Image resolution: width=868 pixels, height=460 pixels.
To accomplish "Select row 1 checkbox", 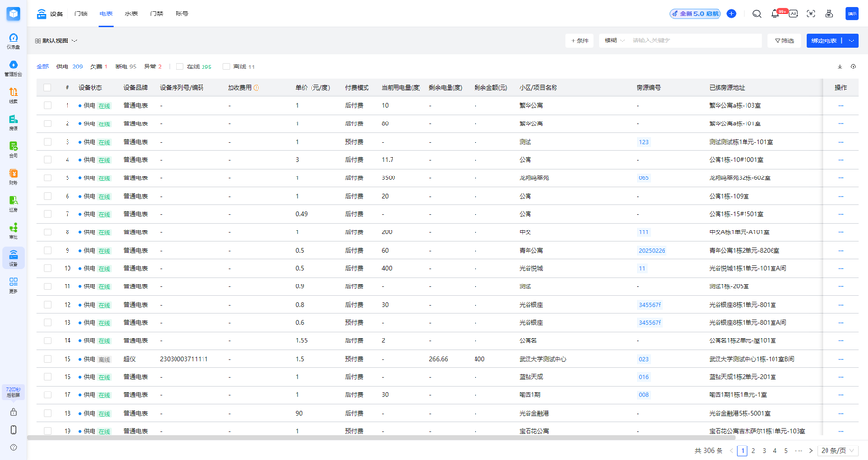I will pyautogui.click(x=47, y=105).
